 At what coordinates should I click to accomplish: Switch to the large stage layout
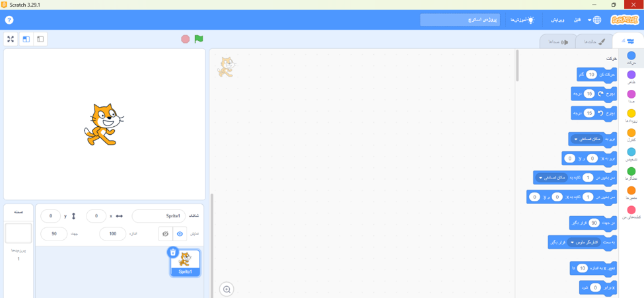tap(26, 39)
